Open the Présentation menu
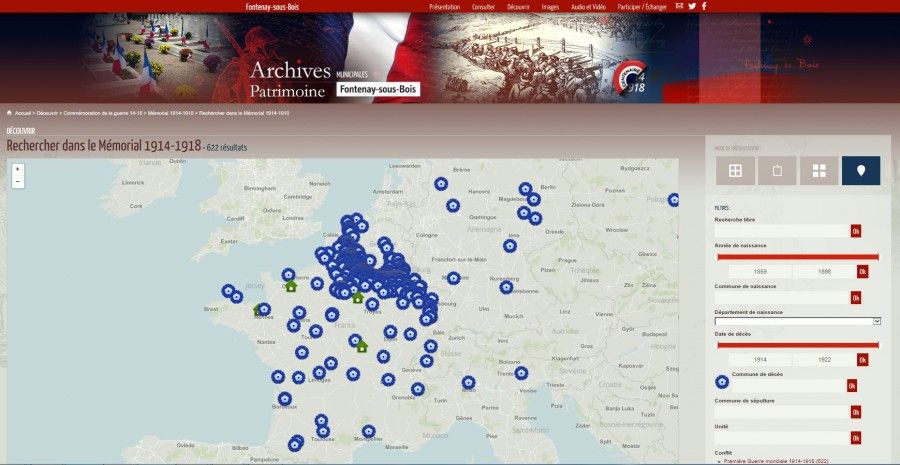 [444, 6]
